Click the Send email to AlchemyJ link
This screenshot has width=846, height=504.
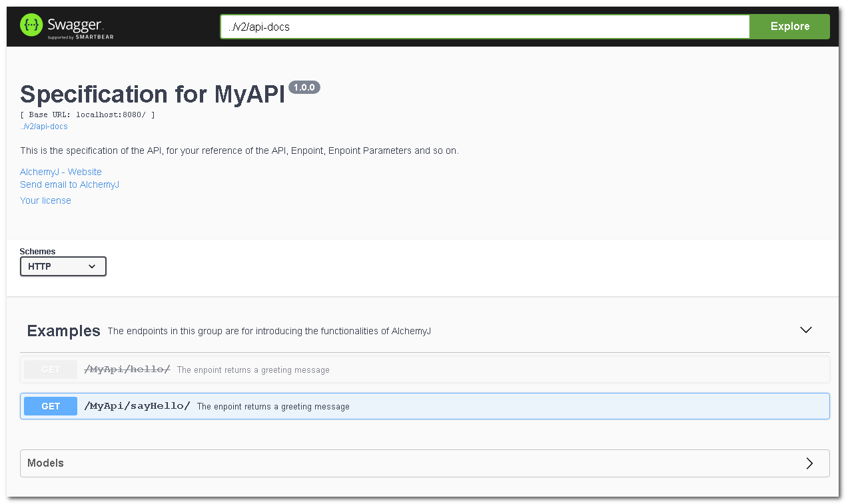pyautogui.click(x=69, y=184)
